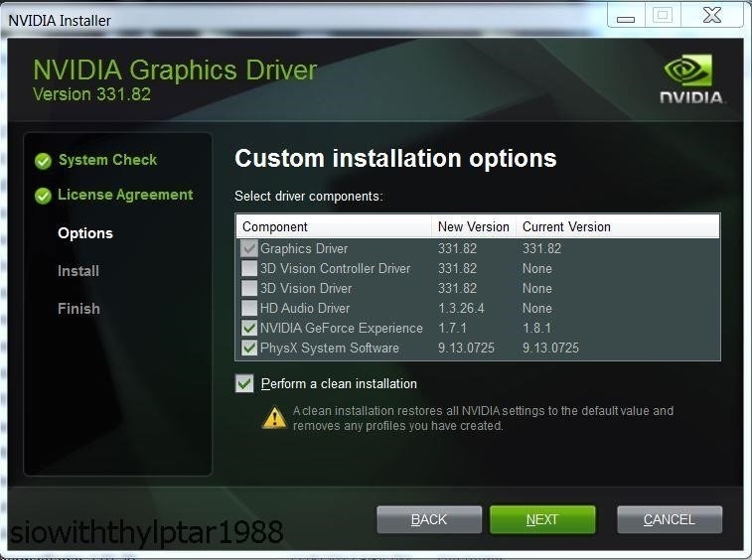This screenshot has height=560, width=752.
Task: Click the yellow warning triangle icon
Action: point(274,418)
